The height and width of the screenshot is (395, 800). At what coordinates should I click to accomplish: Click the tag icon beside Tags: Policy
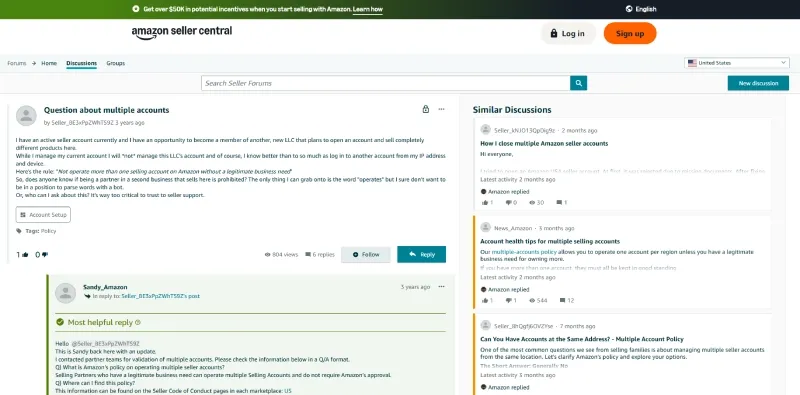coord(19,231)
